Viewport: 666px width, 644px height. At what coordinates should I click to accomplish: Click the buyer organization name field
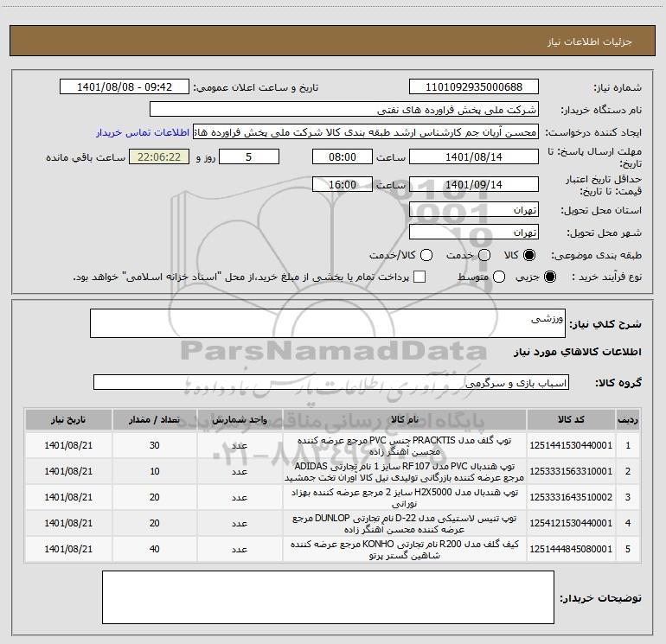click(344, 109)
